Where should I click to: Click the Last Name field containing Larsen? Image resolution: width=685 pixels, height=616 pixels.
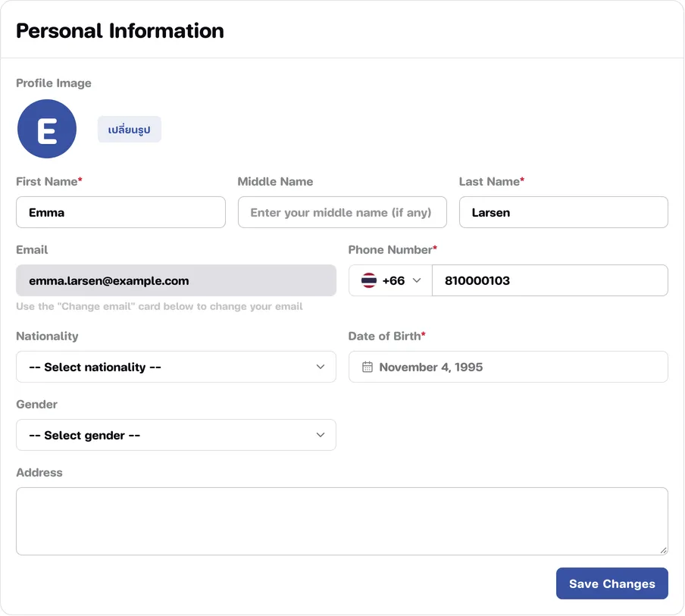tap(564, 212)
